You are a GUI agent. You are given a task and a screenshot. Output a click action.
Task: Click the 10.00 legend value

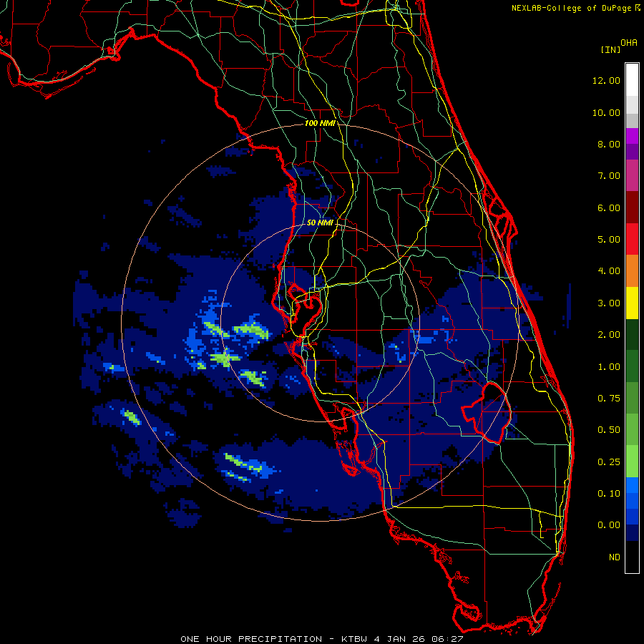606,112
